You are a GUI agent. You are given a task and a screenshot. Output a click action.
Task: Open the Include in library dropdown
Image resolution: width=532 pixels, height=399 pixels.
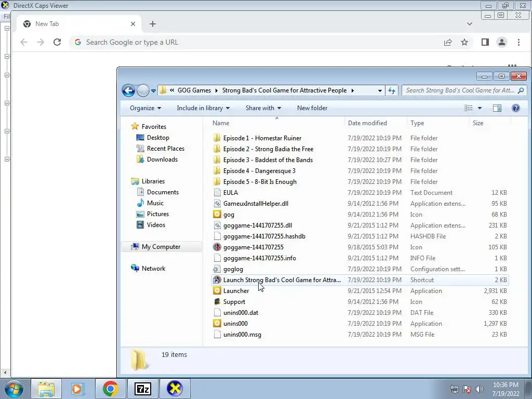tap(203, 108)
